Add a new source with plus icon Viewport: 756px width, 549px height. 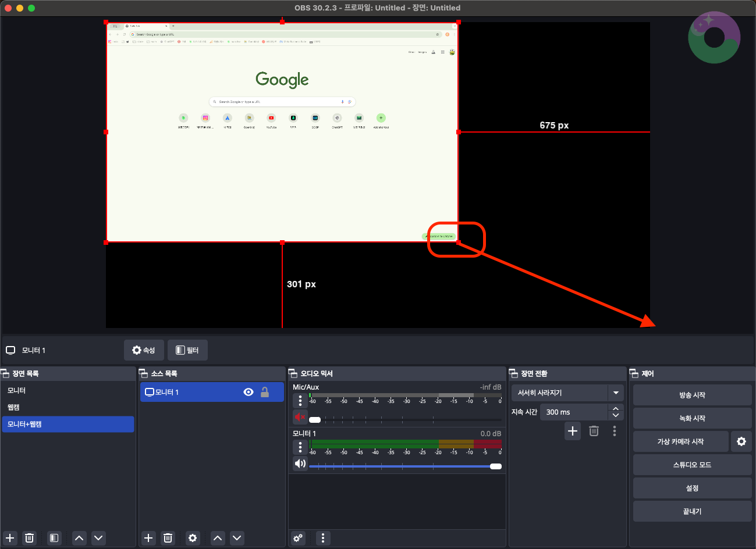[x=148, y=538]
